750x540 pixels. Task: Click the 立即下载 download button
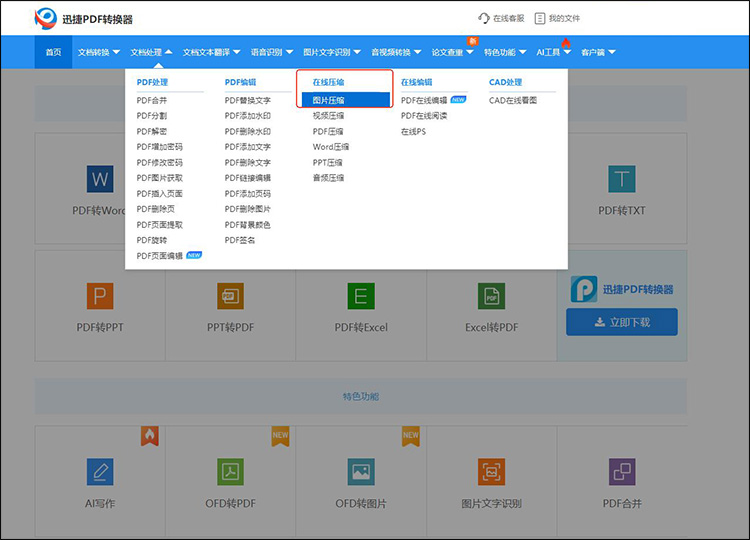[622, 322]
